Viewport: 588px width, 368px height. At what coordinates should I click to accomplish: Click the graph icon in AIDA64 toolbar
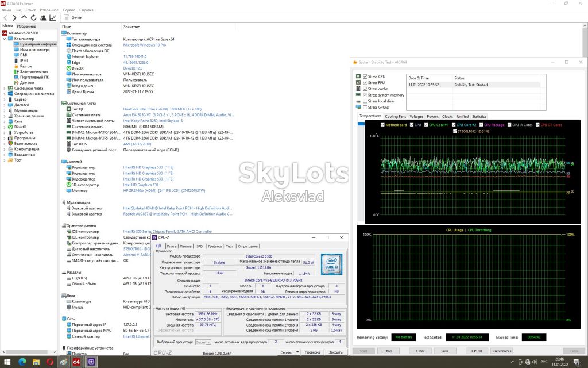click(52, 18)
